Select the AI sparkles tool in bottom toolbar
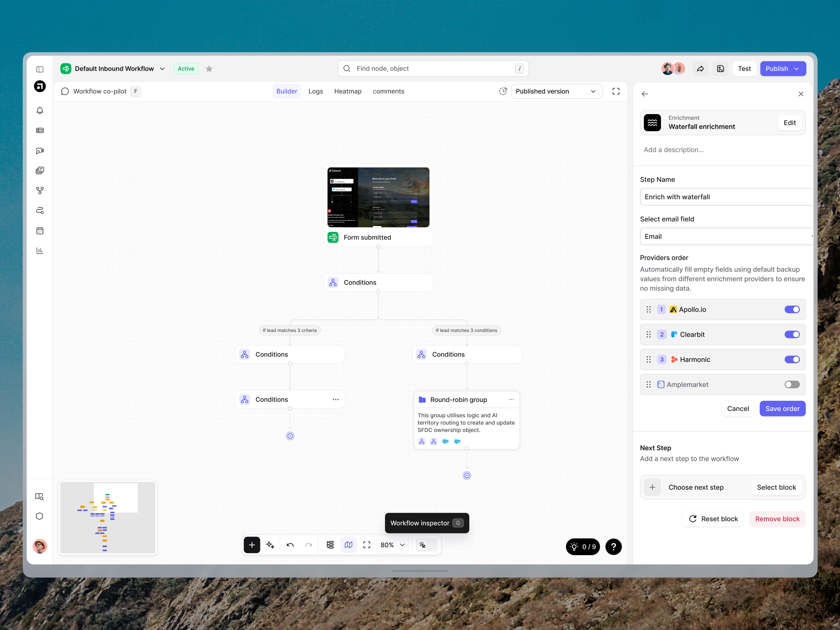Viewport: 840px width, 630px height. (x=271, y=545)
